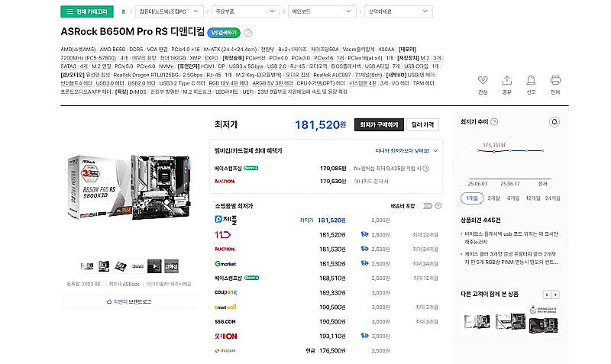This screenshot has width=611, height=364.
Task: Expand 컴퓨터/노트북/조립PC category dropdown
Action: (169, 11)
